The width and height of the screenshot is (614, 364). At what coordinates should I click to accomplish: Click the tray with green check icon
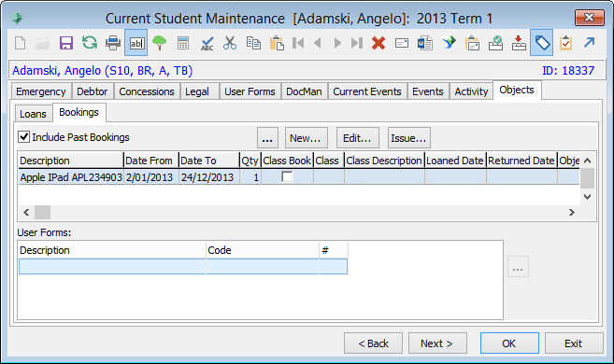[x=495, y=43]
